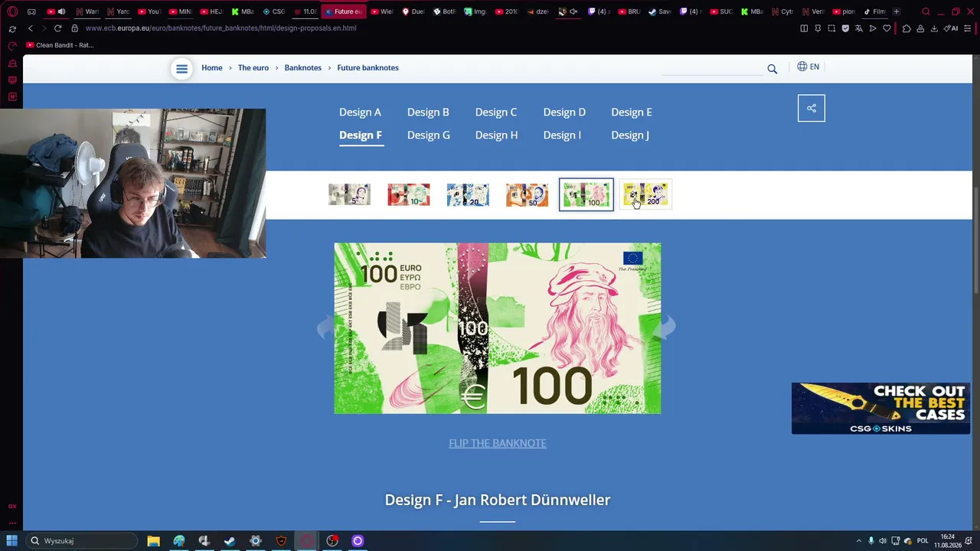Image resolution: width=980 pixels, height=551 pixels.
Task: Open the Banknotes breadcrumb link
Action: [x=303, y=68]
